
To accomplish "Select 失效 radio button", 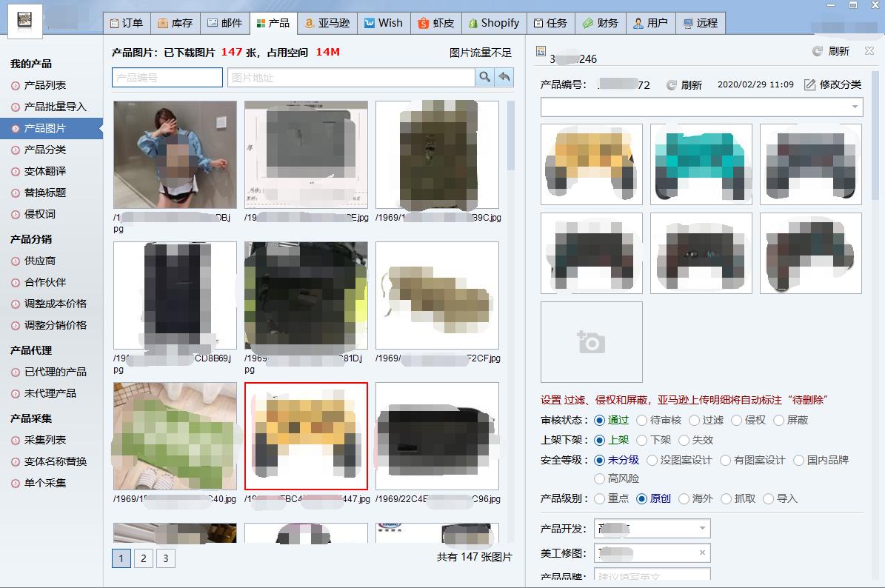I will [x=684, y=440].
